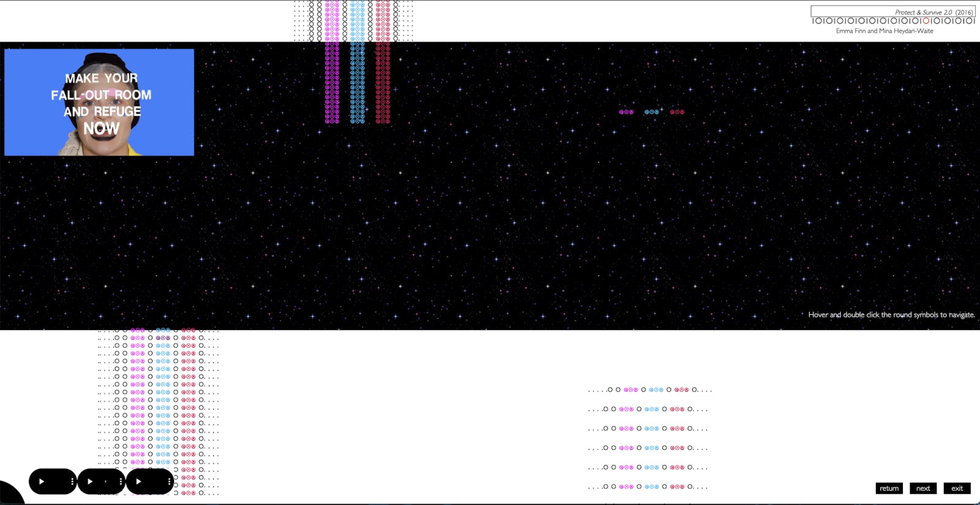Open the third audio player's three-dot menu
The image size is (980, 505).
(x=169, y=482)
